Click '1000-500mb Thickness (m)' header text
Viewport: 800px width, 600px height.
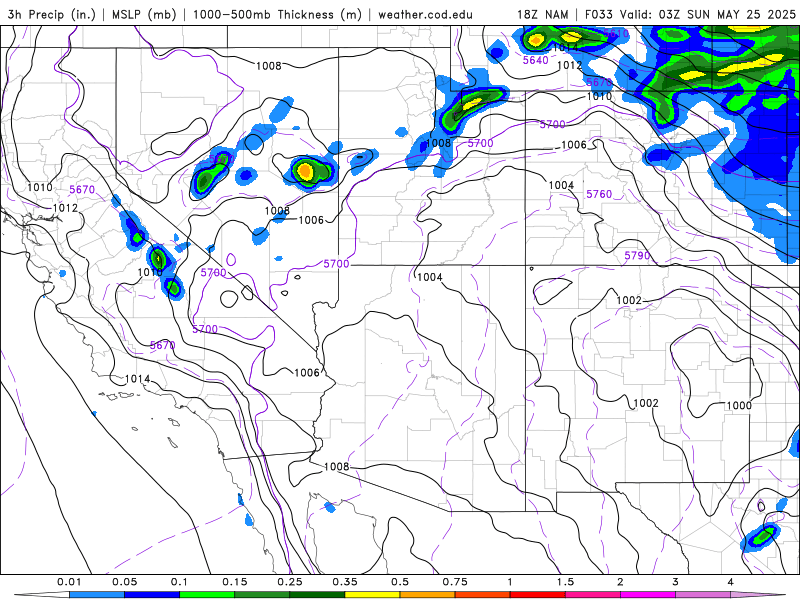(277, 14)
